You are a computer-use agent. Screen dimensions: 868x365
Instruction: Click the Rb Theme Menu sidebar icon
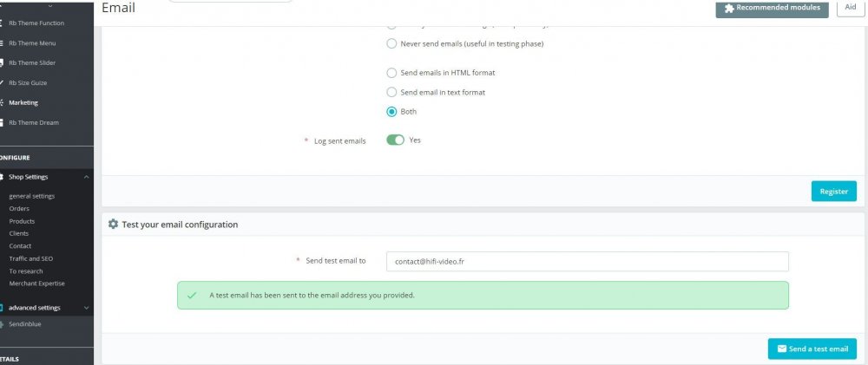tap(3, 42)
